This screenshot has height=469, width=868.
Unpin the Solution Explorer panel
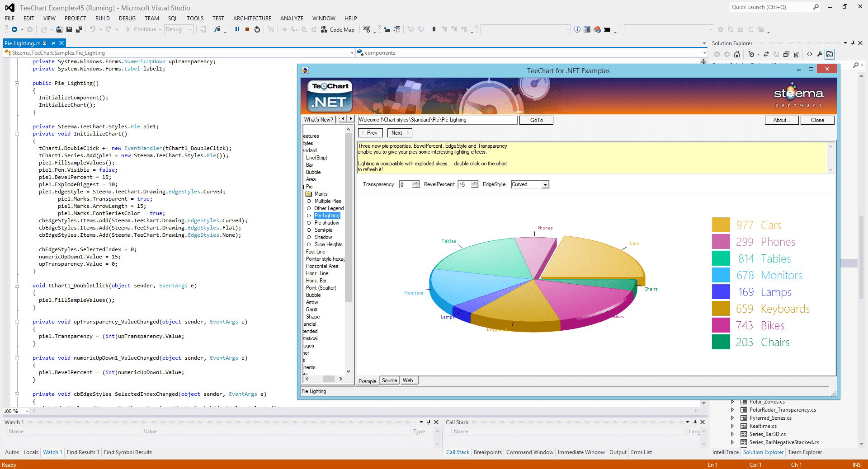click(852, 43)
